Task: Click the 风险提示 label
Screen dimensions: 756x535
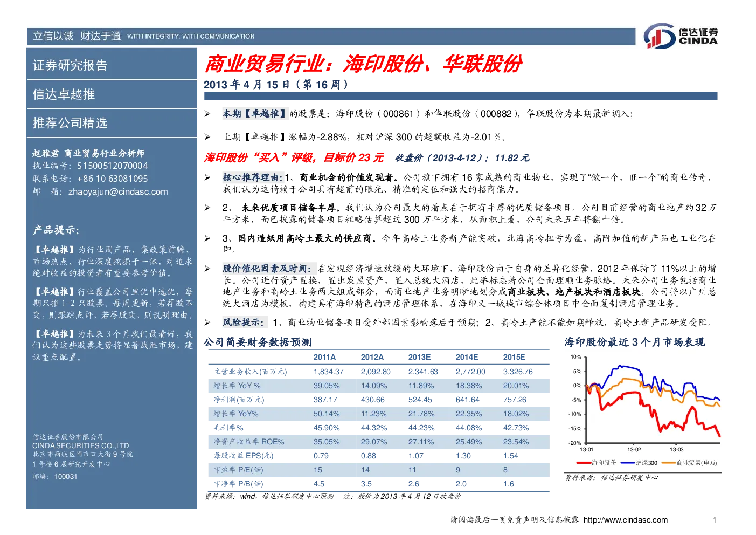Action: (x=245, y=323)
